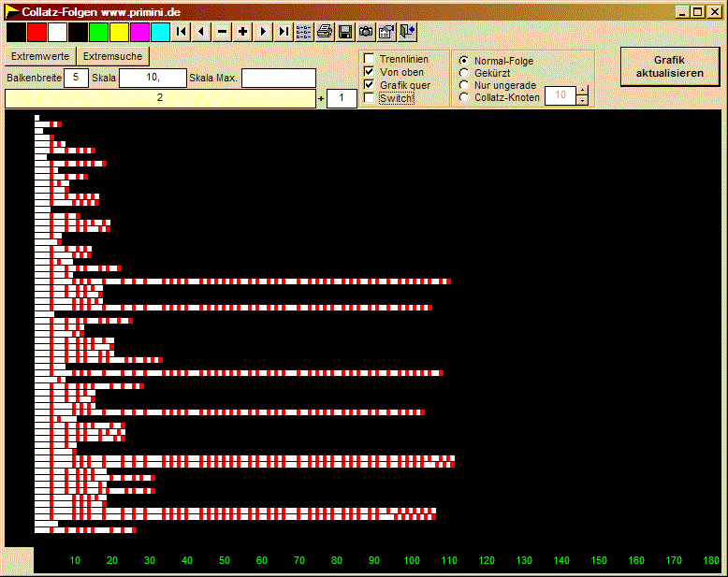Select the Normal-Folge radio option
The image size is (728, 577).
click(x=463, y=60)
